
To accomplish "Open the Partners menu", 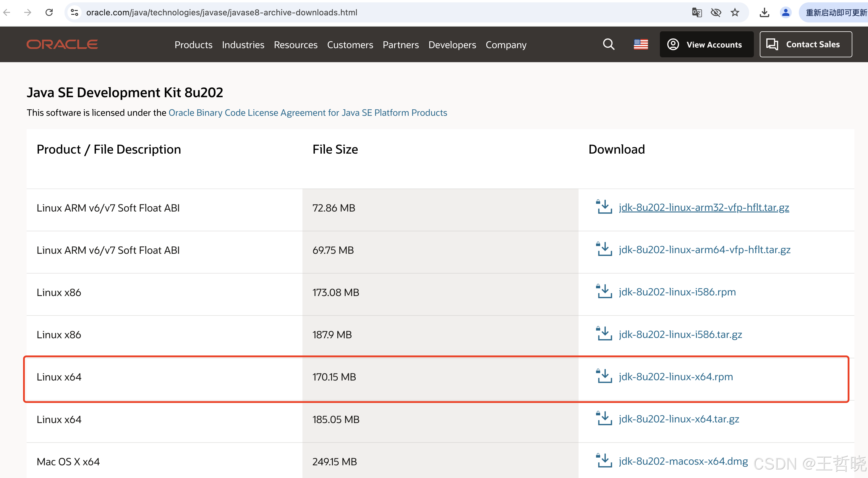I will pos(401,45).
